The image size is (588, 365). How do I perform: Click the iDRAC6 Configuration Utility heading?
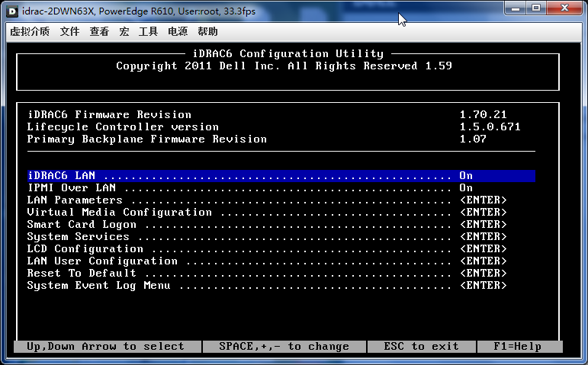point(288,54)
